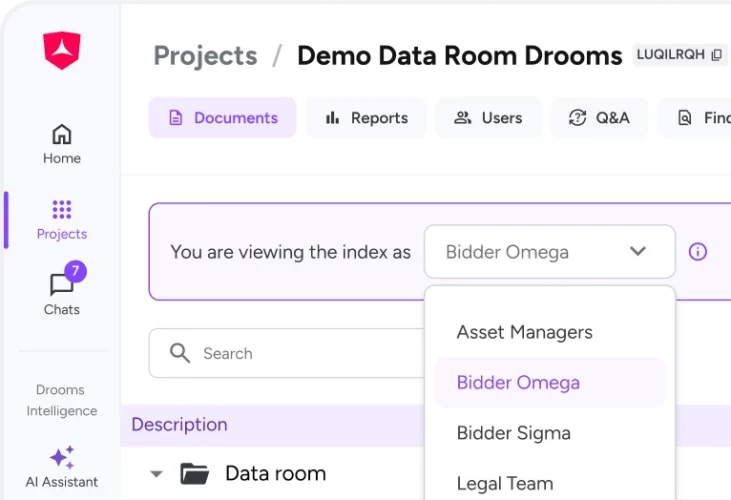Click the Drooms shield logo
731x500 pixels.
62,50
